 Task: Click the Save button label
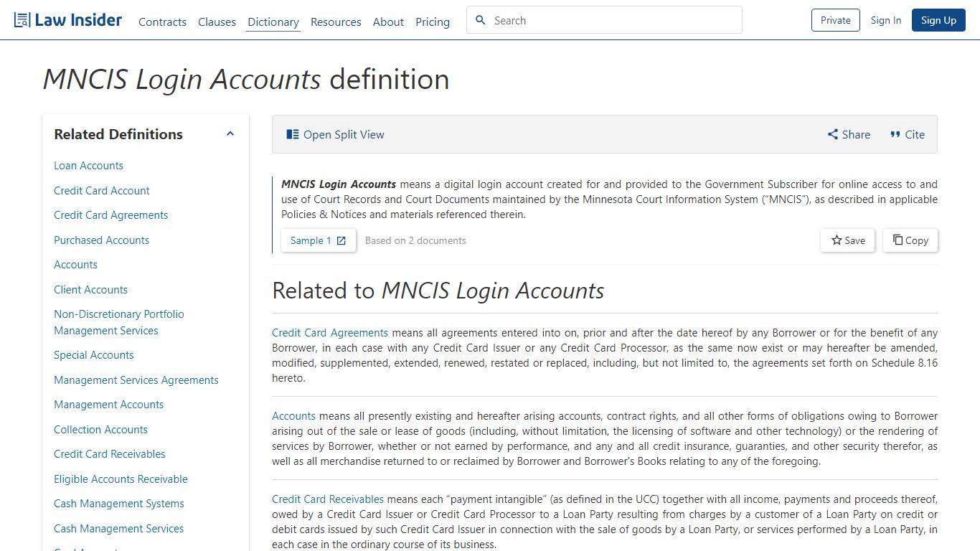click(854, 240)
